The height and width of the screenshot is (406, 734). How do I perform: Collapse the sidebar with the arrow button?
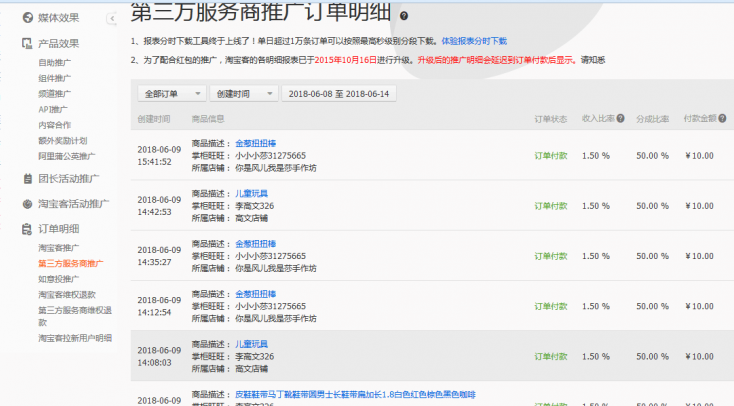112,18
